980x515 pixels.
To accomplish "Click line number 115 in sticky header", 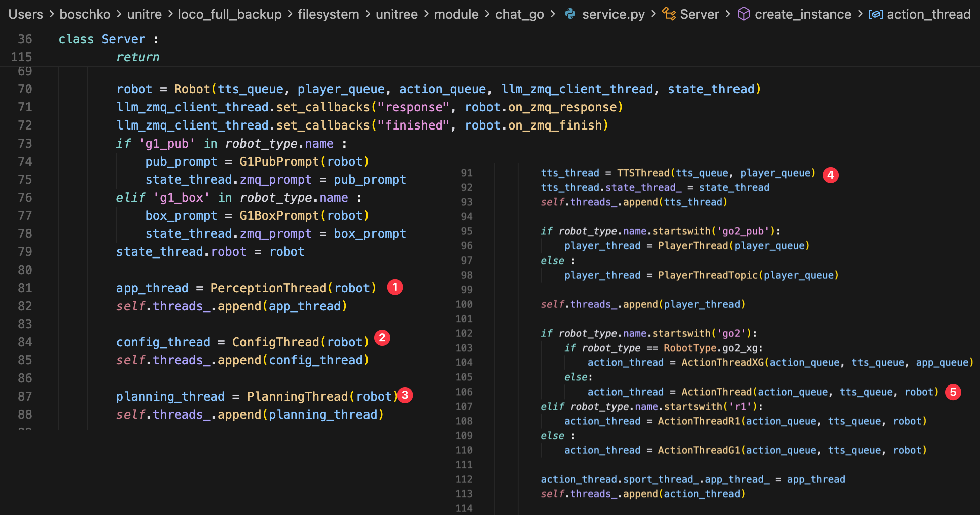I will coord(21,57).
